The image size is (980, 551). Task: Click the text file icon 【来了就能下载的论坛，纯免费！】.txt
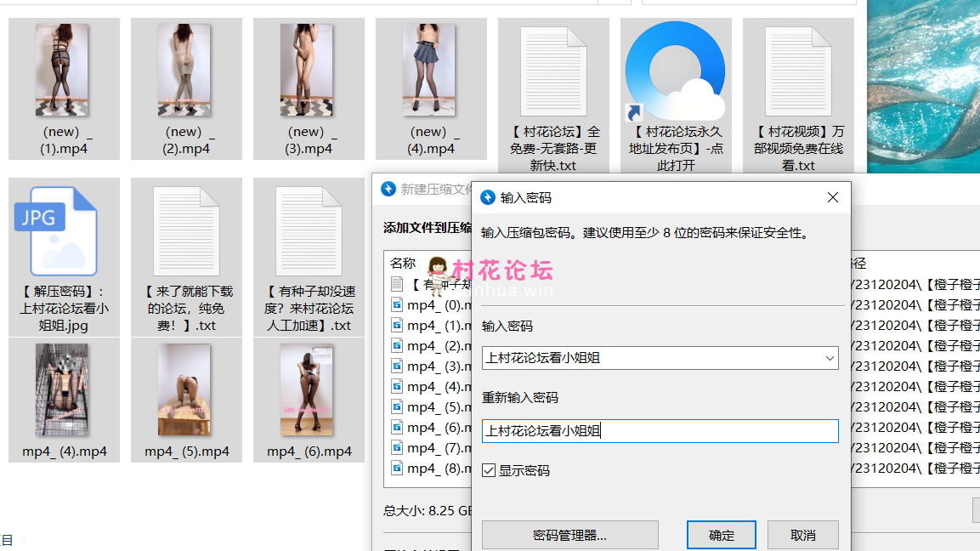(x=186, y=230)
